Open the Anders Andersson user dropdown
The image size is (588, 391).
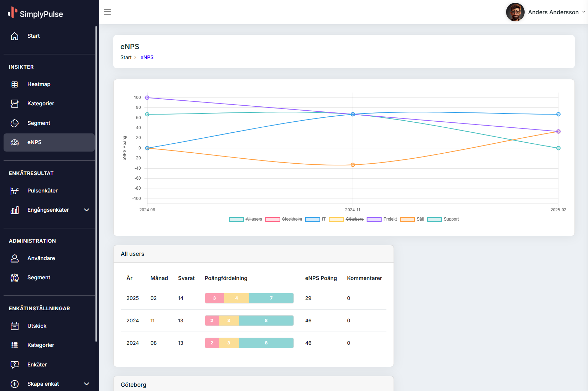coord(546,12)
